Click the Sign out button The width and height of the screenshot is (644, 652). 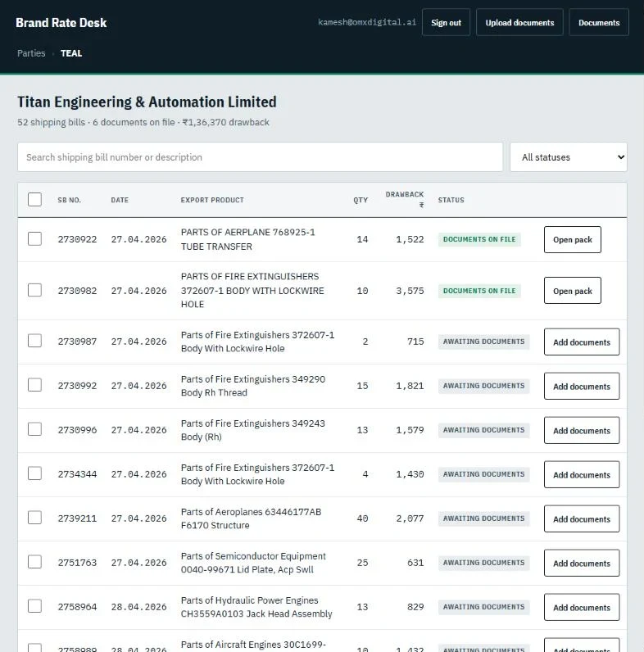446,22
